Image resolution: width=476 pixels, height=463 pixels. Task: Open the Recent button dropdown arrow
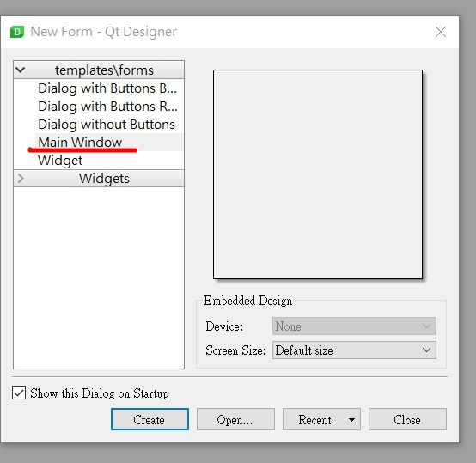click(351, 420)
